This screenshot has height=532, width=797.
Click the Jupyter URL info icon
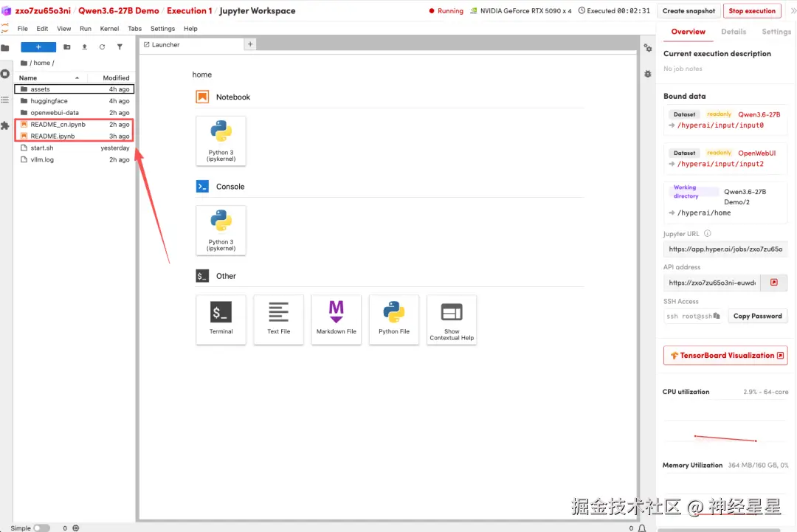708,234
